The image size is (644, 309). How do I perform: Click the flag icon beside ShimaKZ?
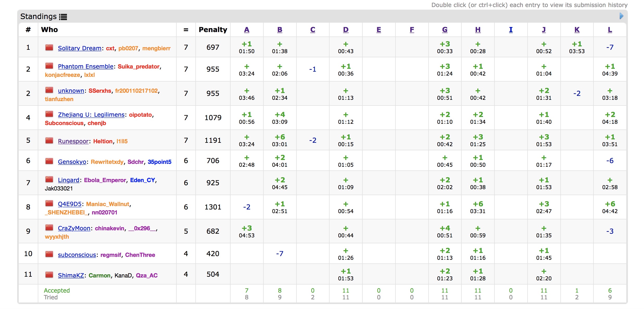(49, 275)
